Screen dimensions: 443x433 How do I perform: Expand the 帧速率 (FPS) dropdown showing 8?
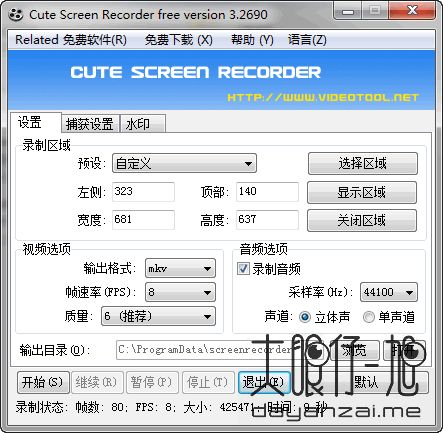coord(180,292)
